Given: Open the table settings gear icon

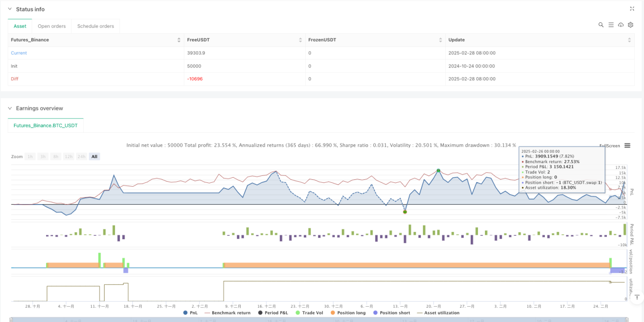Looking at the screenshot, I should [631, 25].
